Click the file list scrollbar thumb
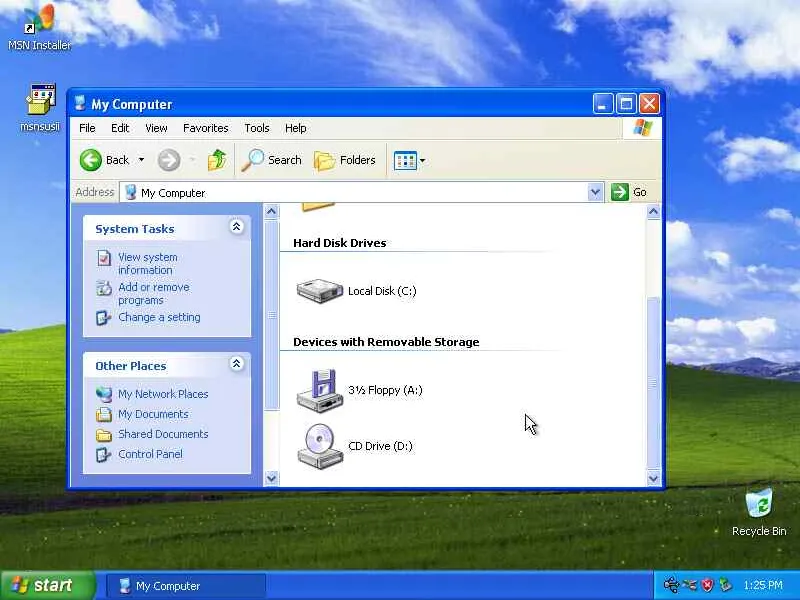Screen dimensions: 800x600 point(654,383)
